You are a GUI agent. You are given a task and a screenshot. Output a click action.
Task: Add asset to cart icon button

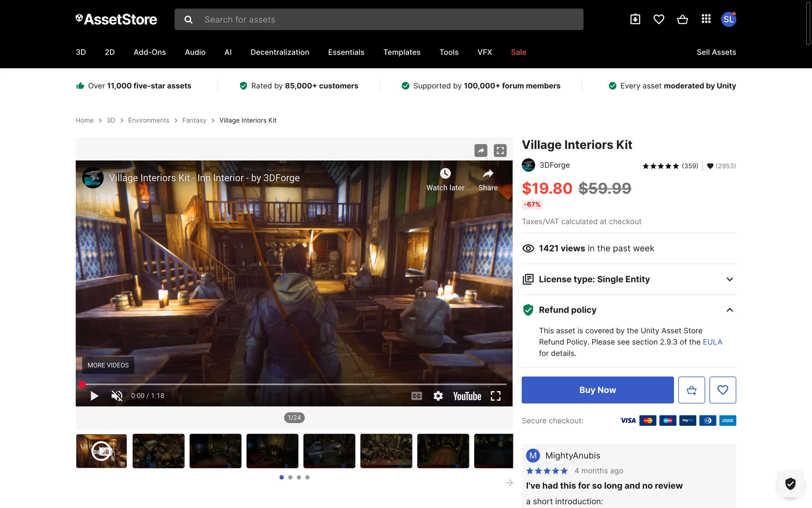(691, 390)
